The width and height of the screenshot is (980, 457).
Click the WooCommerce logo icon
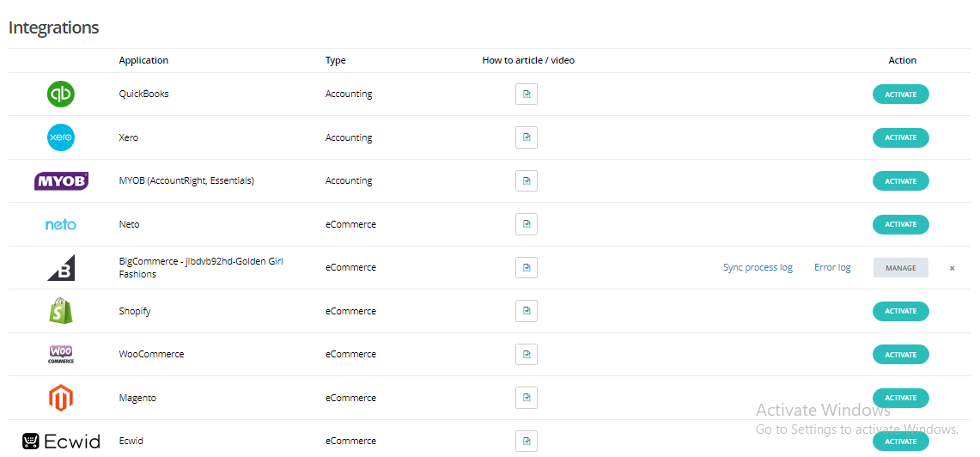61,355
